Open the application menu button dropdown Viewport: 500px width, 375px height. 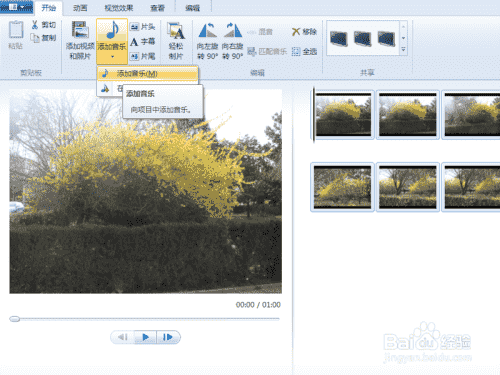click(17, 7)
